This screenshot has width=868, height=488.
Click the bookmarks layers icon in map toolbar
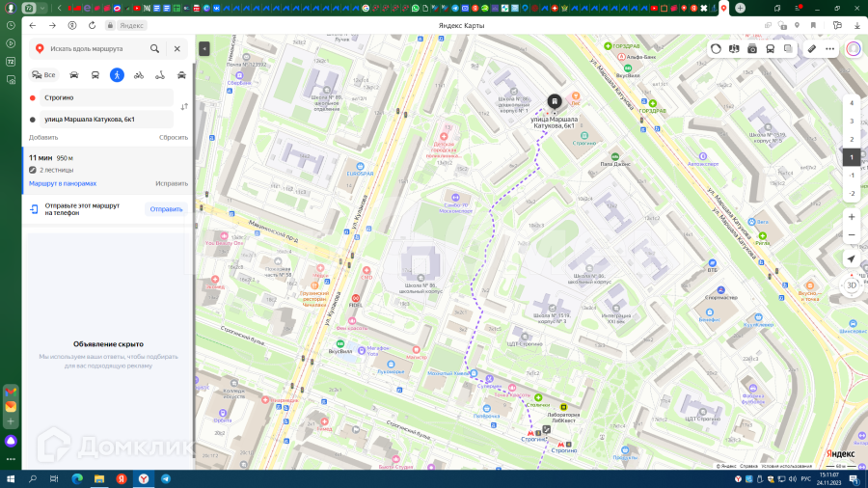788,48
